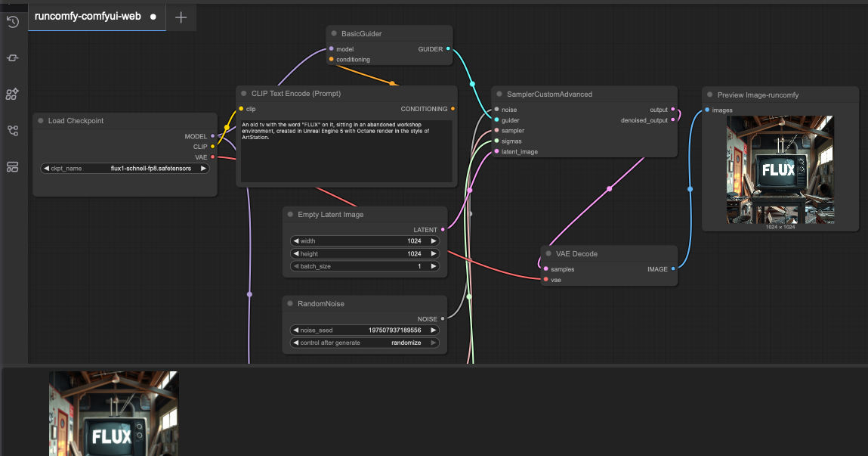Open the node tree icon in sidebar
The image size is (868, 456).
[13, 131]
